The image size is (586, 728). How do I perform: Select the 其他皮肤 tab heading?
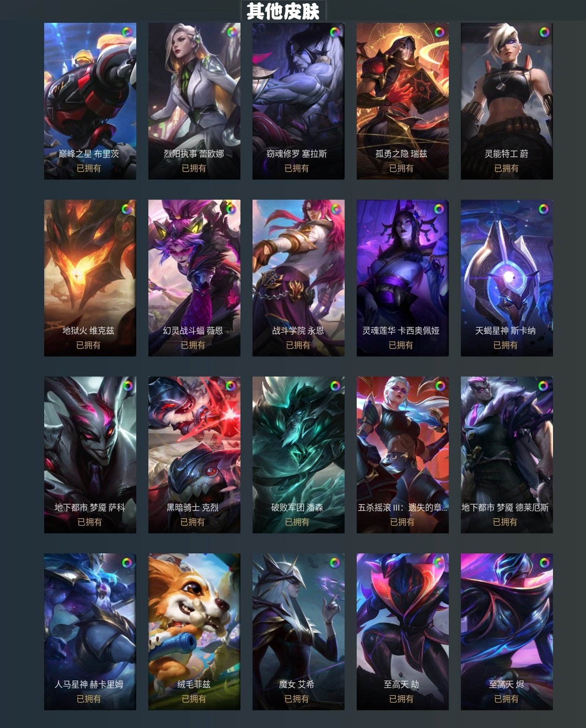tap(283, 11)
